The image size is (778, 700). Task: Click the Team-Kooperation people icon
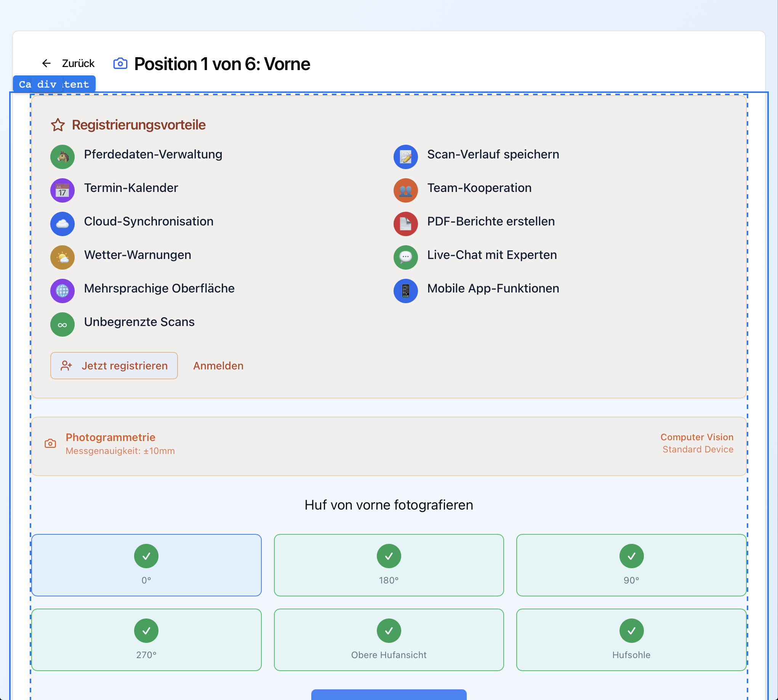click(x=405, y=190)
